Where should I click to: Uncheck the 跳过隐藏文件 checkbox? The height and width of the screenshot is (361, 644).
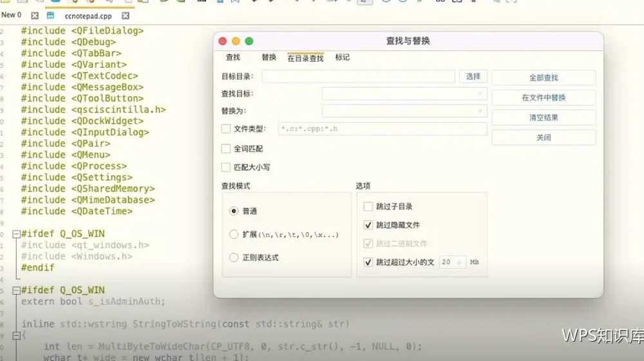point(368,225)
